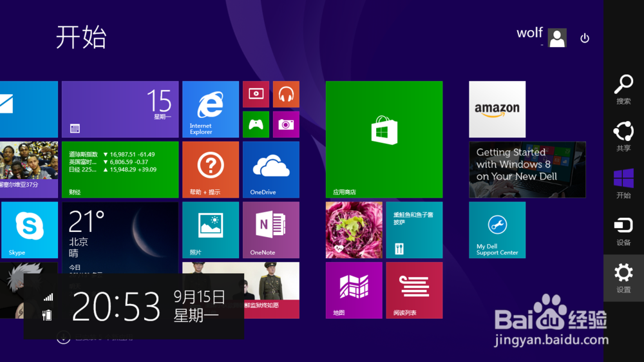Open the green Finance stock tile
Viewport: 644px width, 362px height.
click(120, 169)
